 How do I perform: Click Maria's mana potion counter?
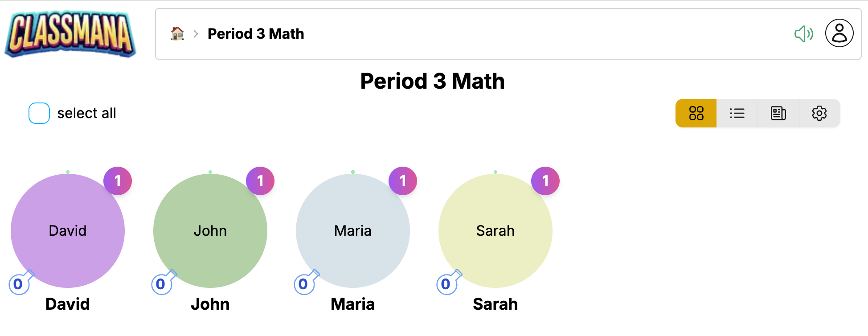point(305,283)
